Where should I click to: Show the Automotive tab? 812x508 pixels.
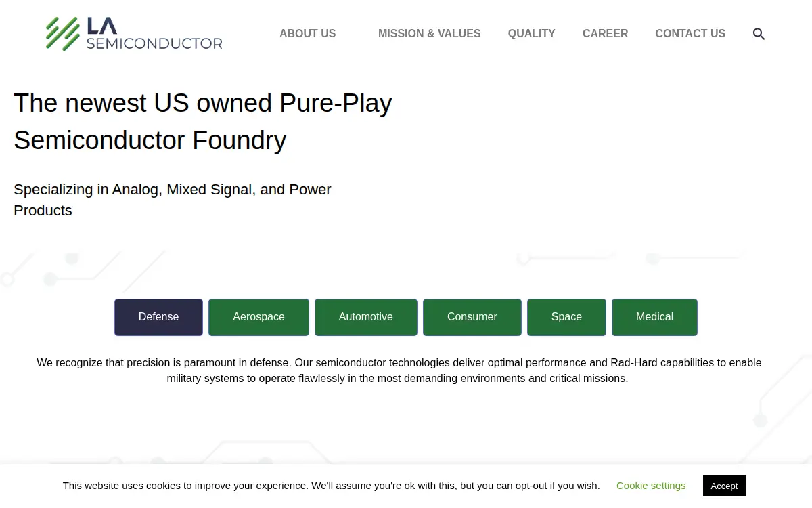pos(365,317)
